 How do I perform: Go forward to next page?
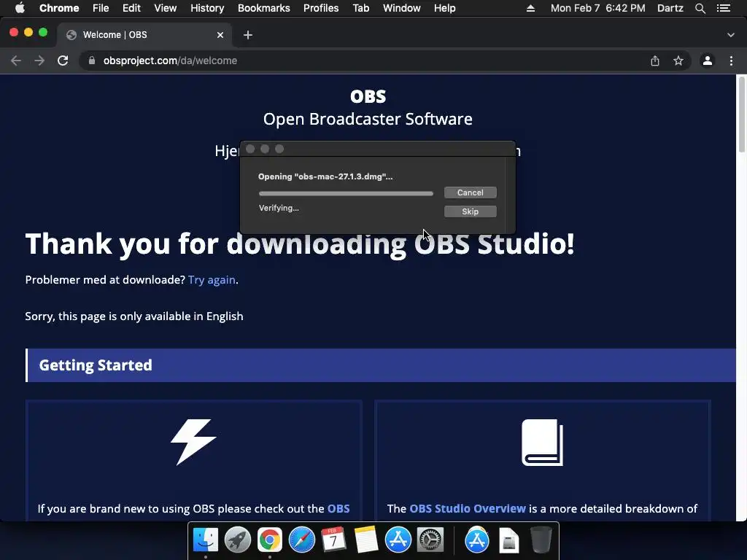39,61
